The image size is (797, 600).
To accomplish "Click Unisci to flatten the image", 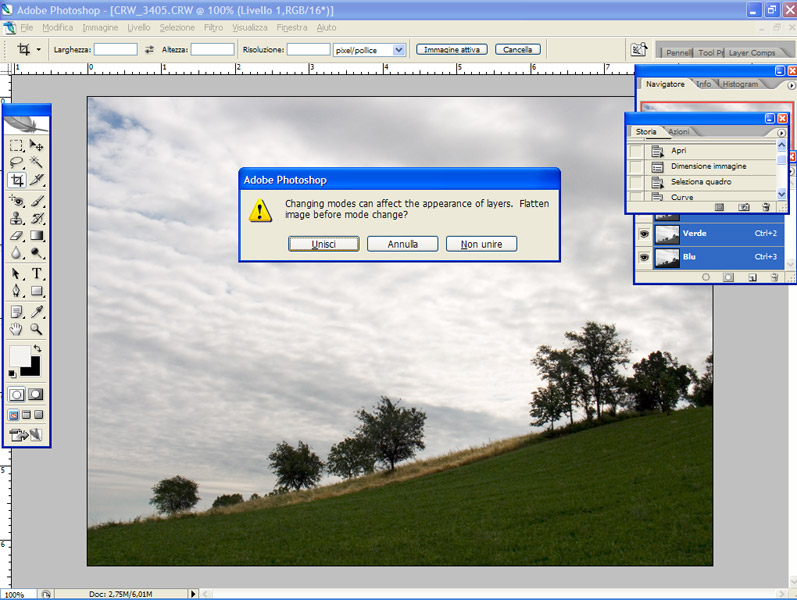I will (323, 244).
